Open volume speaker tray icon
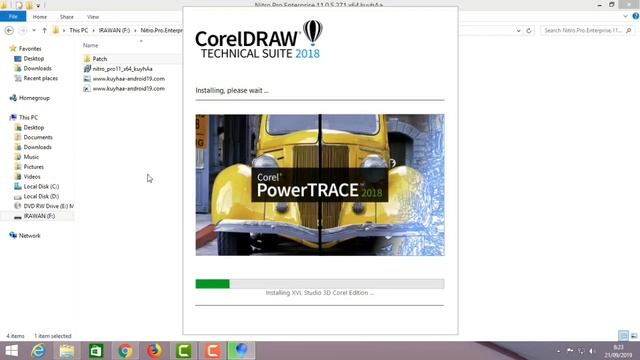The height and width of the screenshot is (360, 640). click(x=592, y=351)
